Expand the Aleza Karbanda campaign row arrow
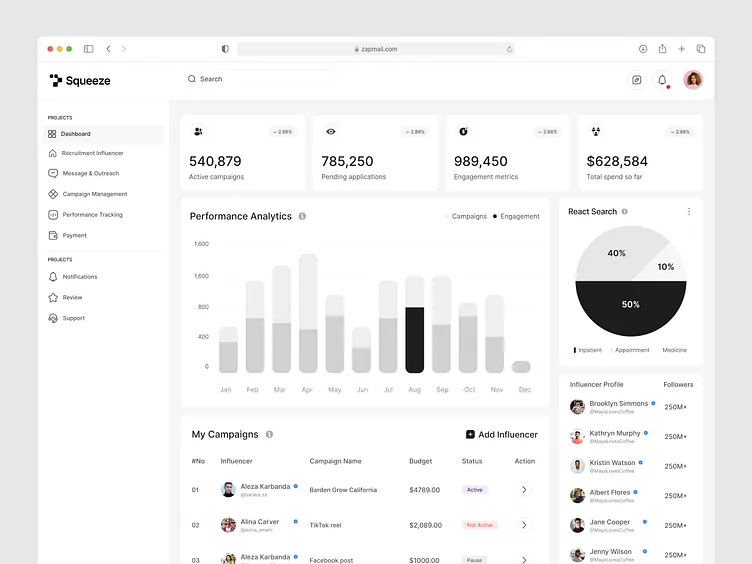Screen dimensions: 752x564 pos(524,490)
